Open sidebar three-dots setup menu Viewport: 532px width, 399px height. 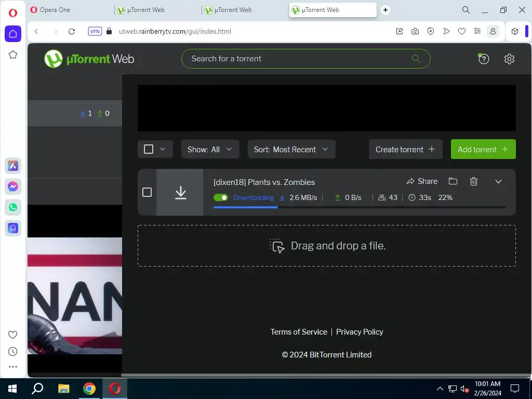pyautogui.click(x=12, y=367)
